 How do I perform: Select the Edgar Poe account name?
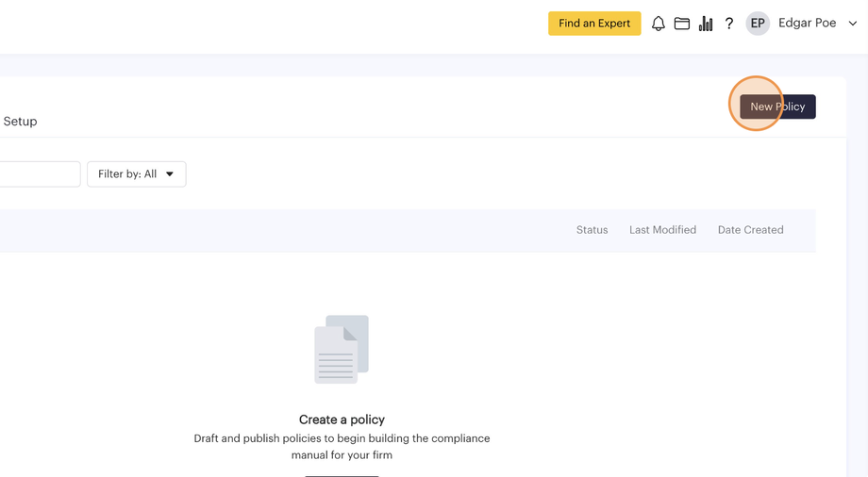coord(807,24)
